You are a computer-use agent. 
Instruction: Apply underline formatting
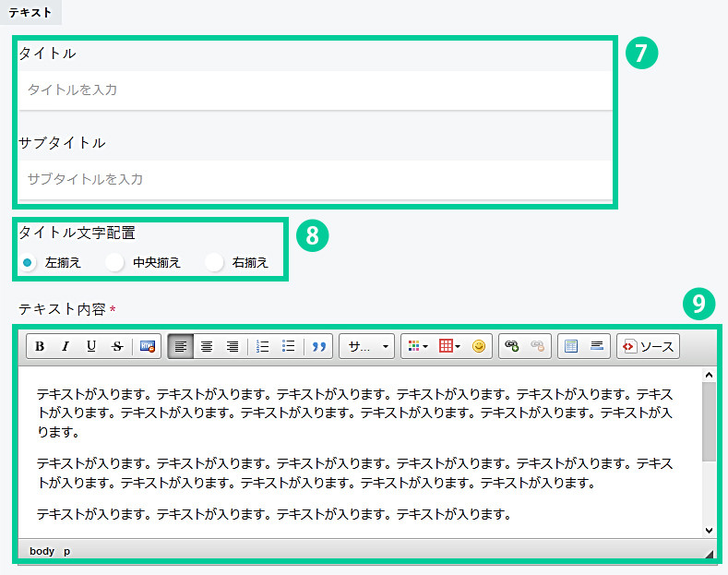coord(90,346)
